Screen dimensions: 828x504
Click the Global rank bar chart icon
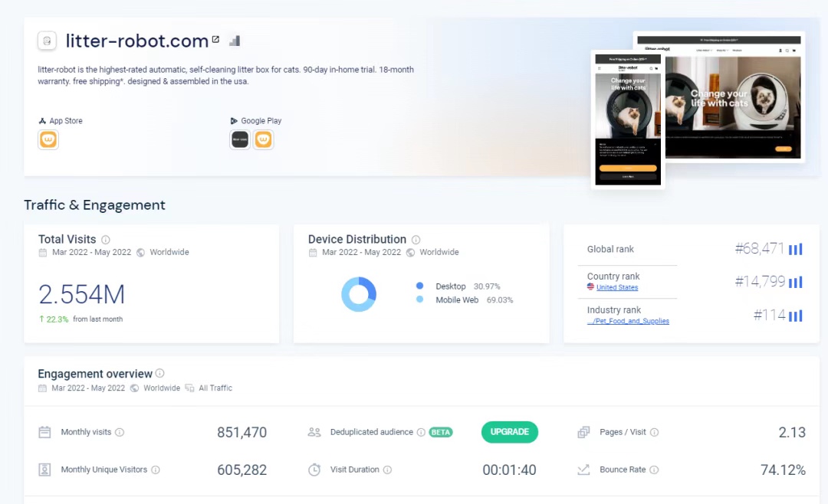point(796,249)
